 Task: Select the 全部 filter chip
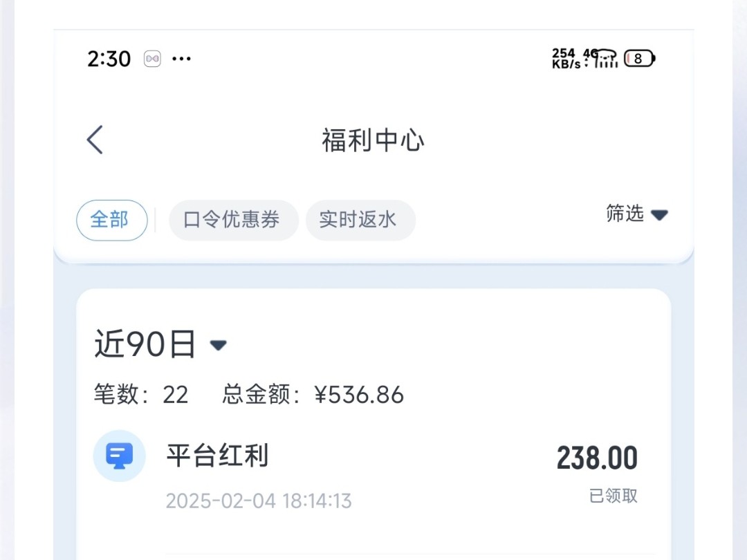pos(111,220)
